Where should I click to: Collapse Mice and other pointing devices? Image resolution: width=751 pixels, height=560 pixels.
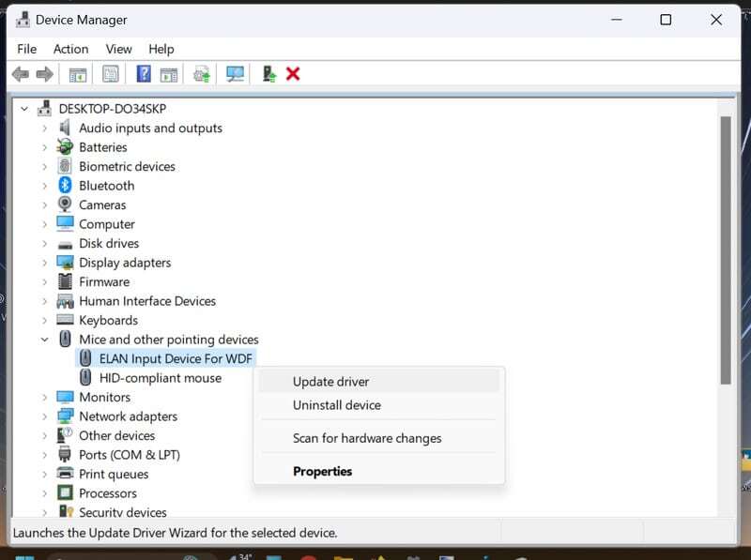coord(44,340)
